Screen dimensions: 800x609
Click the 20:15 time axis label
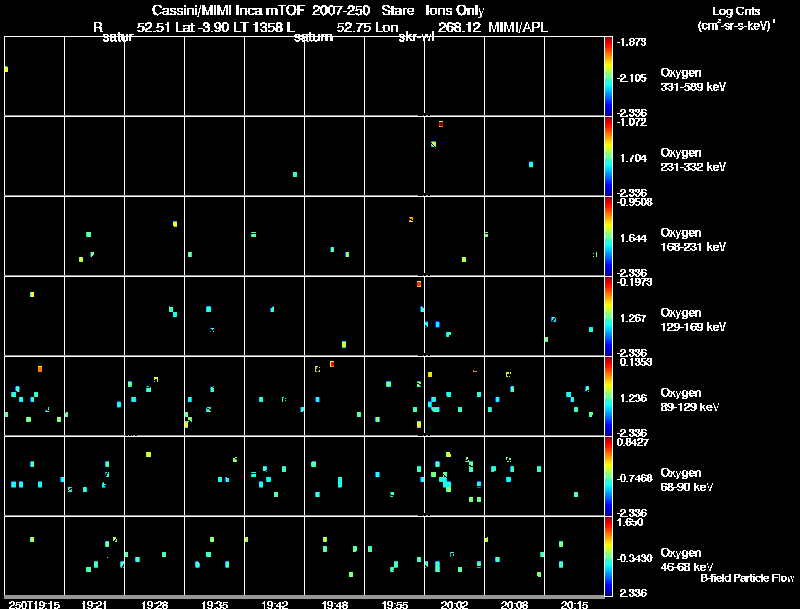pos(574,604)
